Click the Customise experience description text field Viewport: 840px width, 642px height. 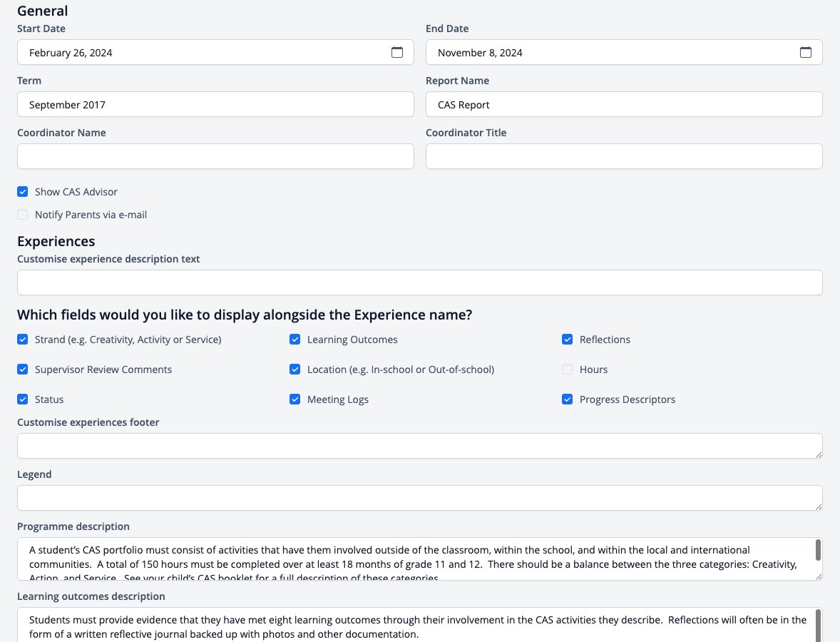(420, 282)
